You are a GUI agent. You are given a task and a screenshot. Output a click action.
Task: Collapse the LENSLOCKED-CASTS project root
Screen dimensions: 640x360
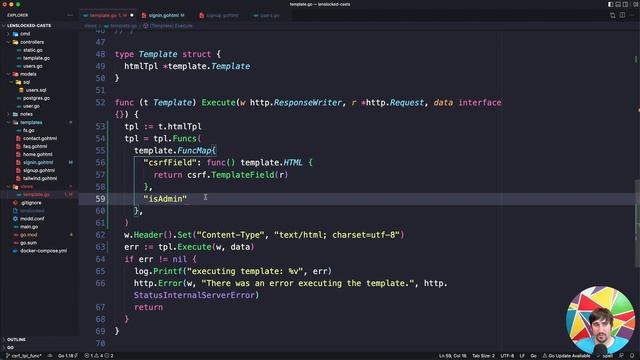tap(29, 25)
